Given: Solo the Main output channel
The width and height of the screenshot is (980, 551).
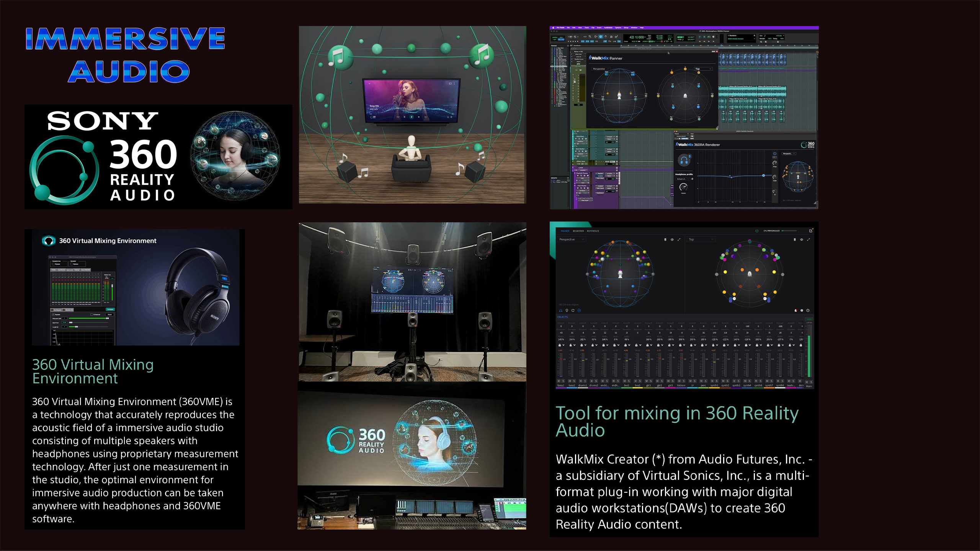Looking at the screenshot, I should click(811, 382).
